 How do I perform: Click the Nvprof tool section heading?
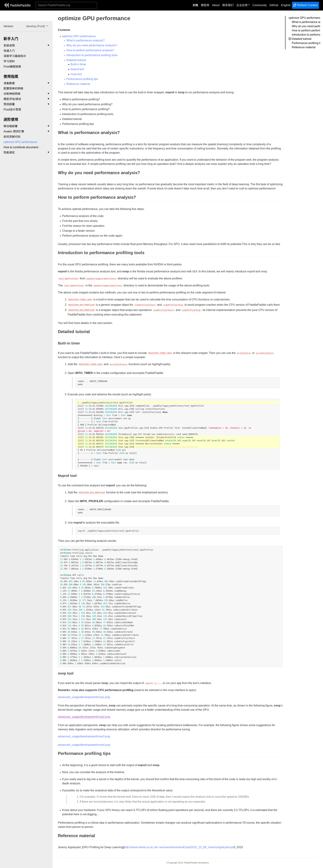(x=67, y=476)
